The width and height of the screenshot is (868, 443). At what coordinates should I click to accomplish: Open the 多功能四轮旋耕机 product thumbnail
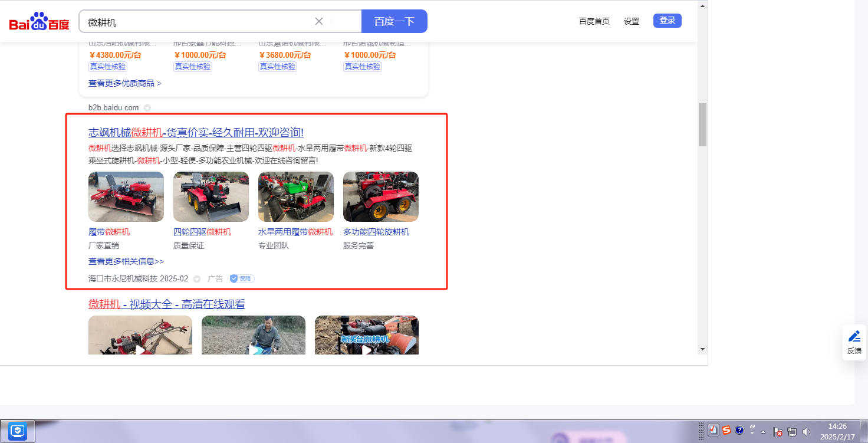(381, 196)
